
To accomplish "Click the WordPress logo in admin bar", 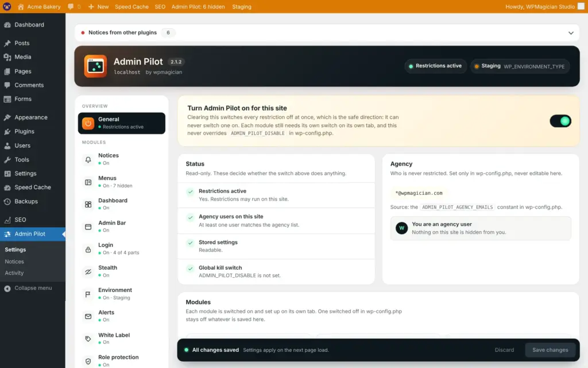I will [7, 6].
